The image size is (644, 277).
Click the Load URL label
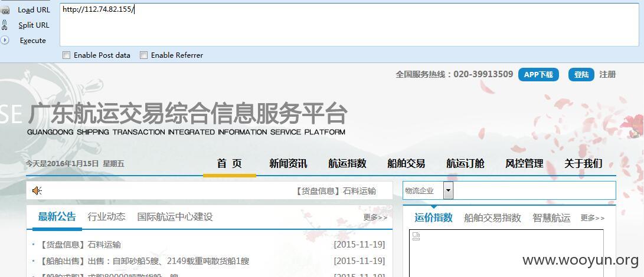pyautogui.click(x=34, y=10)
